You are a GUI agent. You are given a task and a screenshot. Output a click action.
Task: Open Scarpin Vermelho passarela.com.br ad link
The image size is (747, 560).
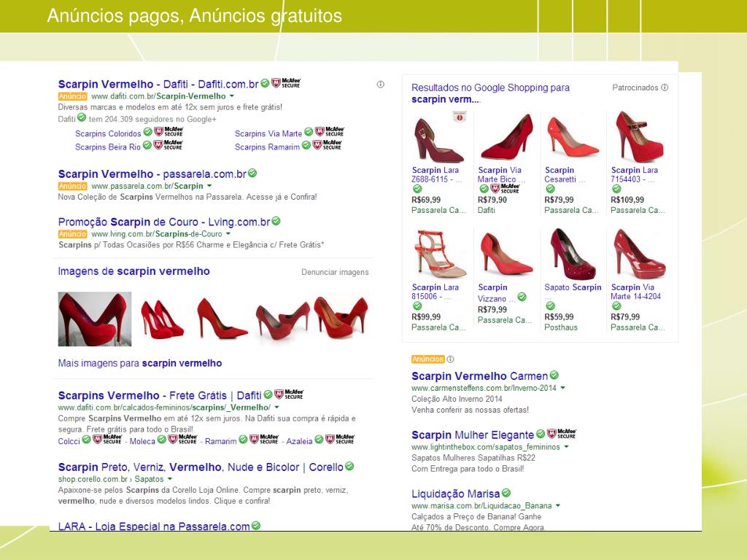152,174
